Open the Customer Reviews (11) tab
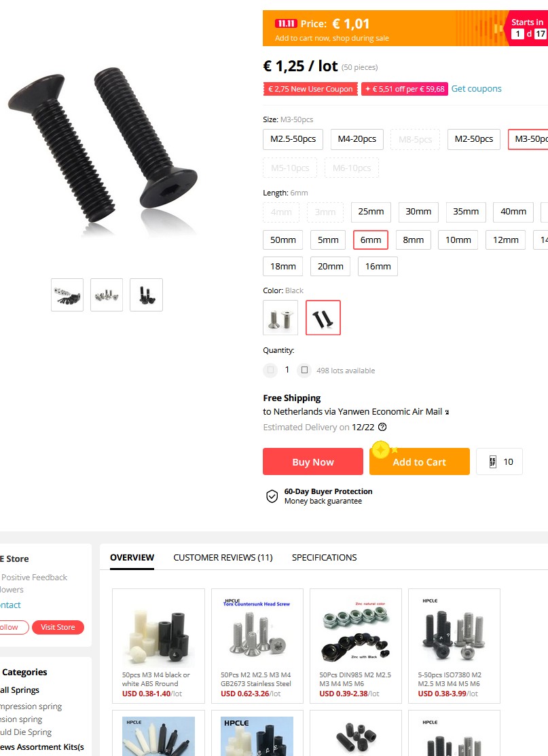The height and width of the screenshot is (756, 548). point(223,558)
